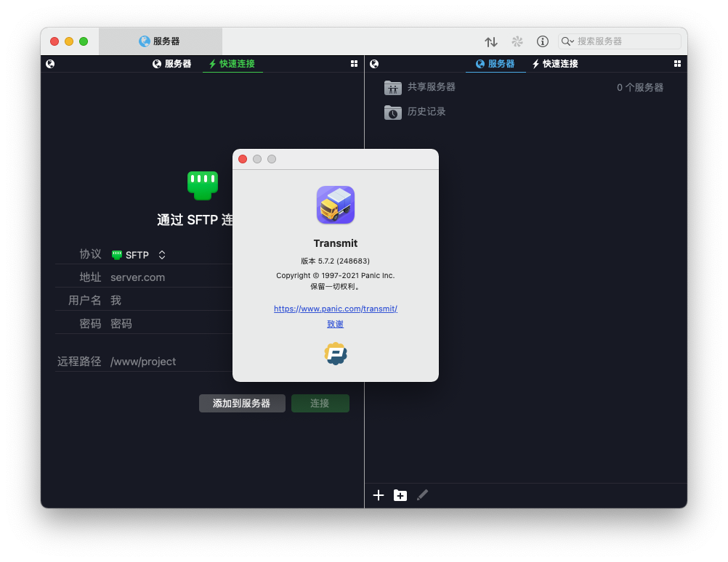
Task: Click the Transmit title text in about dialog
Action: (x=335, y=243)
